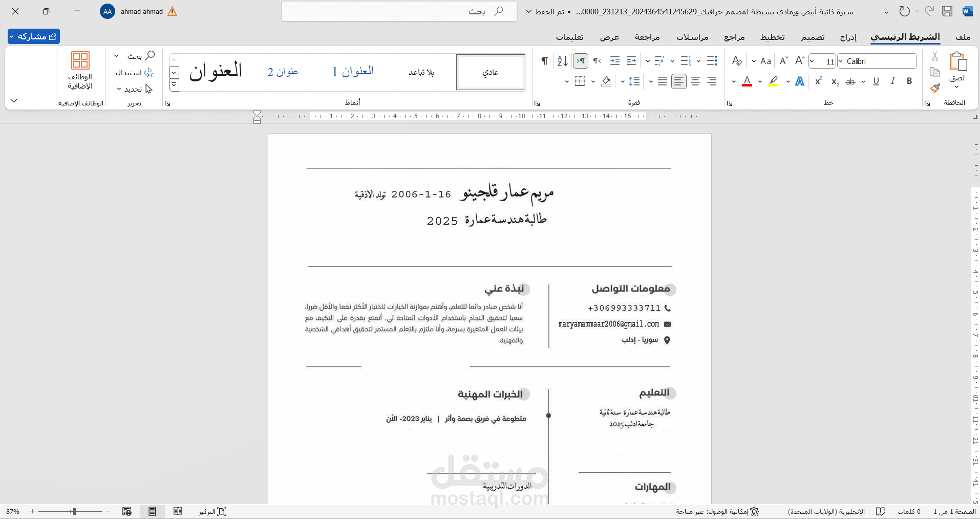Click the بحث search box in title bar
The image size is (980, 519).
pyautogui.click(x=399, y=11)
